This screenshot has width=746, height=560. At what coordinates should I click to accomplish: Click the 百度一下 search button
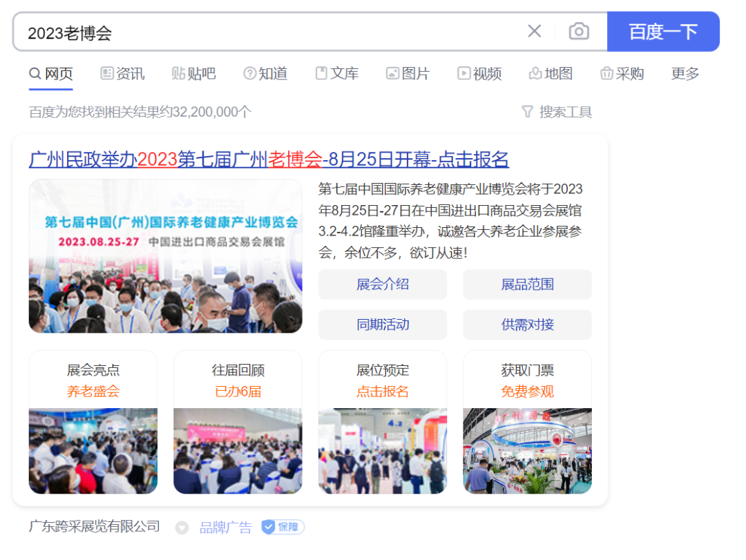[x=663, y=31]
